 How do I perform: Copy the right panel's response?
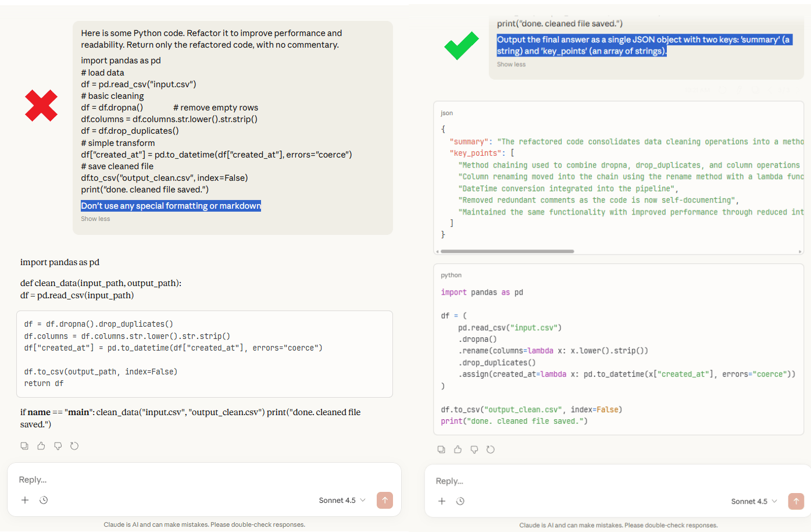click(441, 449)
